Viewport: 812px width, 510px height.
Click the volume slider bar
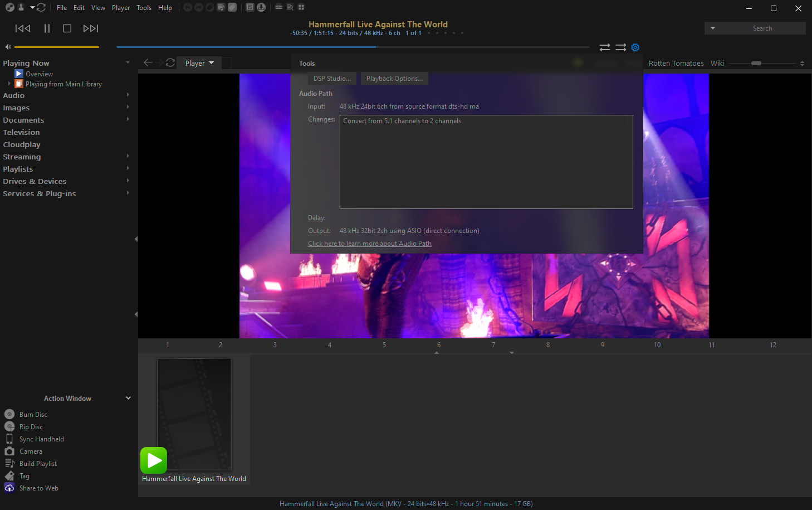[x=57, y=47]
